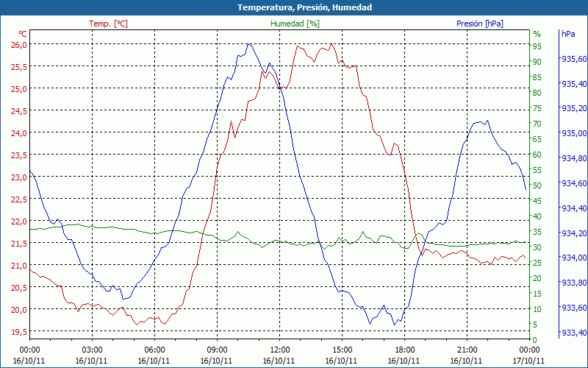Click the 19,5 temperature axis value

pos(19,332)
